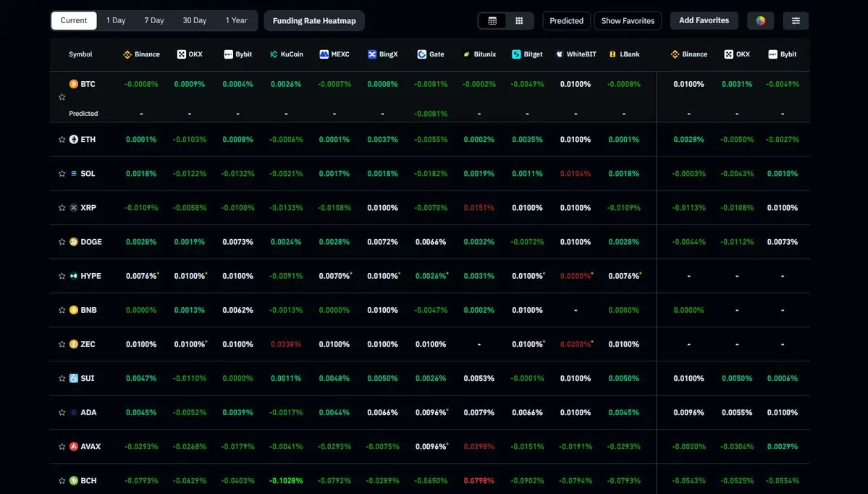Screen dimensions: 868x494
Task: Switch to grid view layout
Action: pos(519,20)
